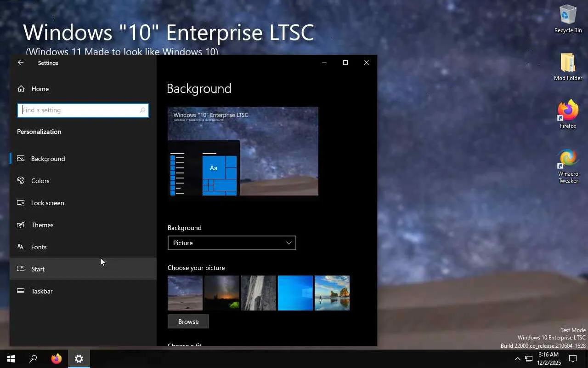Image resolution: width=588 pixels, height=368 pixels.
Task: Go to the Themes settings page
Action: [x=83, y=225]
